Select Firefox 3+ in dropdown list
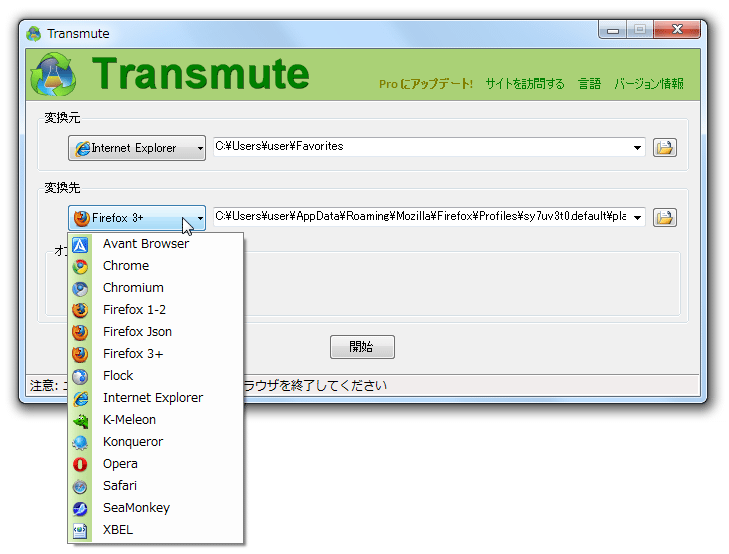This screenshot has height=554, width=729. (156, 354)
